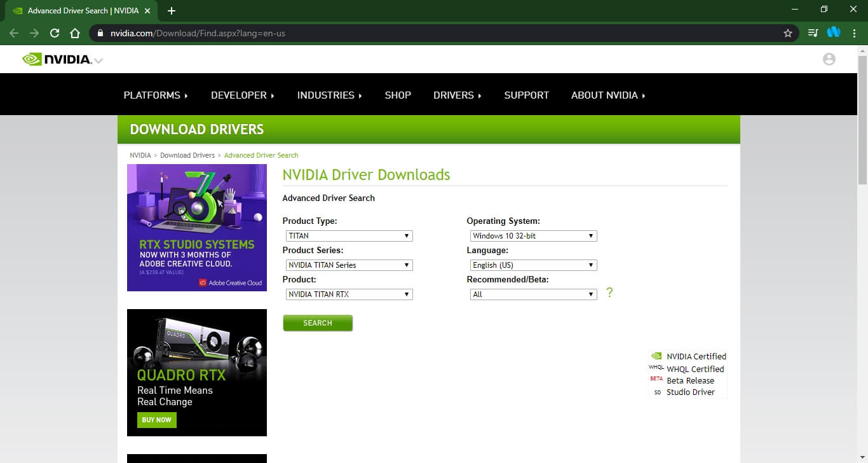This screenshot has height=463, width=868.
Task: Open a new browser tab
Action: tap(172, 11)
